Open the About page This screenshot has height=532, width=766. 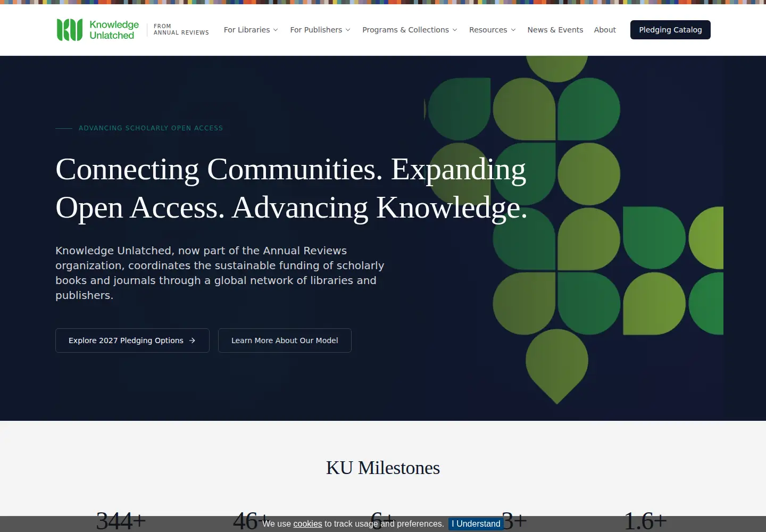coord(605,30)
